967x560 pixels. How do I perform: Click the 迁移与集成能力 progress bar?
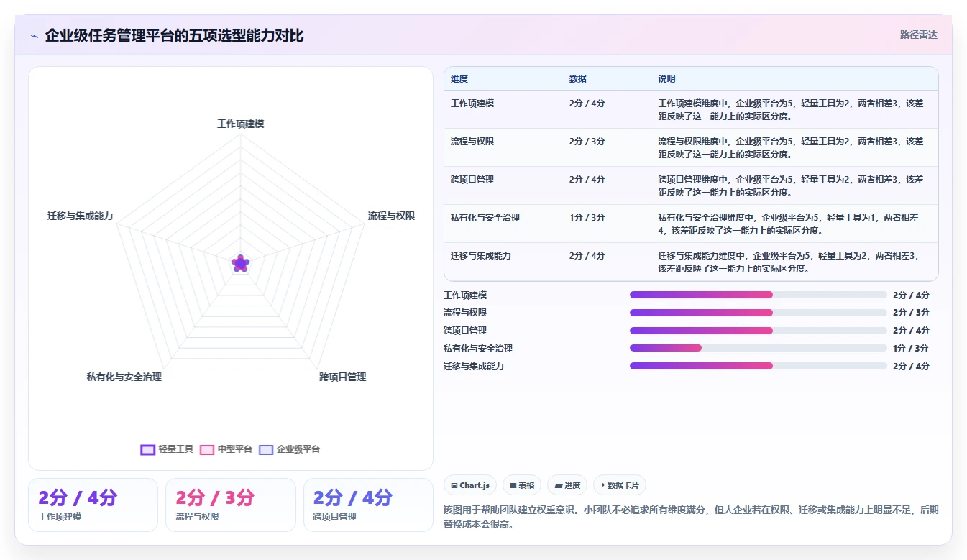(x=759, y=366)
